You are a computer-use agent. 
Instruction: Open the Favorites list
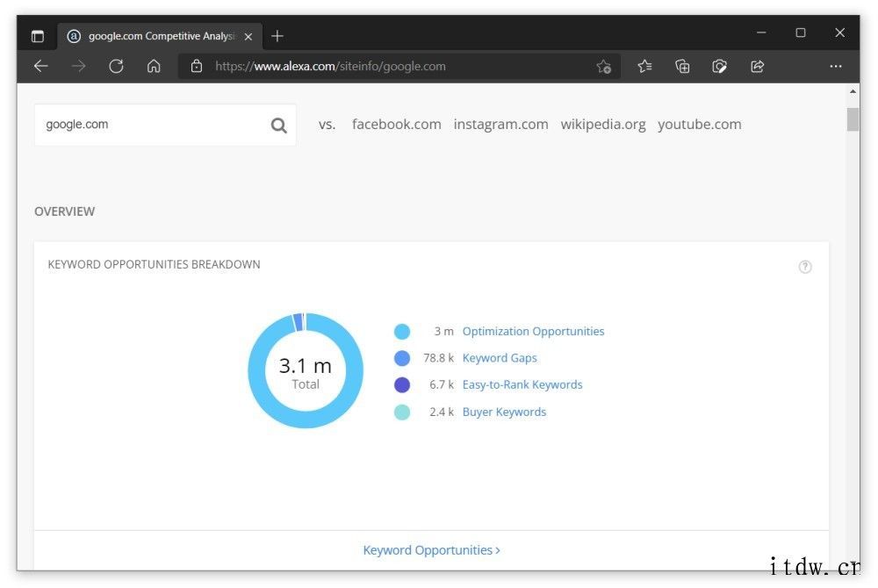644,67
